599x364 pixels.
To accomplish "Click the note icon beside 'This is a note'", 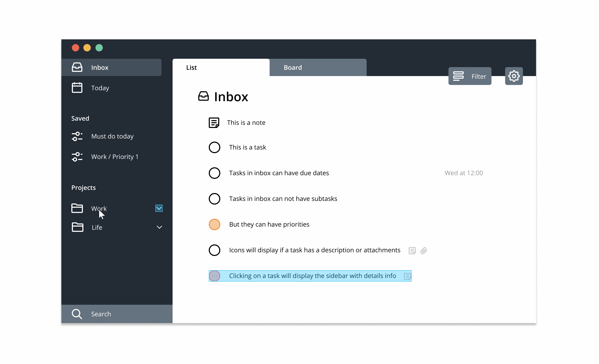I will [x=214, y=122].
